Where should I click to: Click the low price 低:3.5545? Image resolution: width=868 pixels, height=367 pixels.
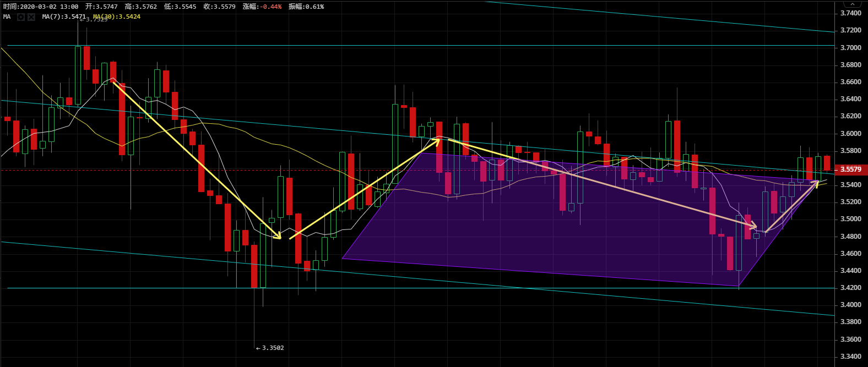point(180,7)
